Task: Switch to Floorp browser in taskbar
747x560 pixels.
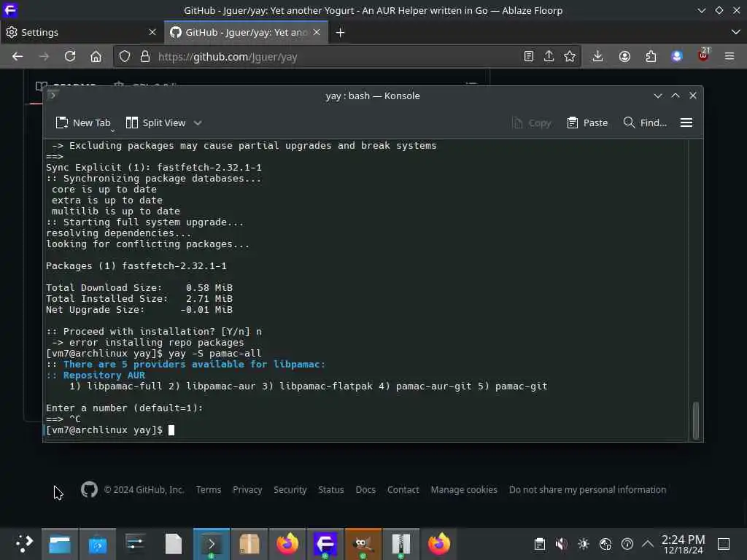Action: [325, 544]
